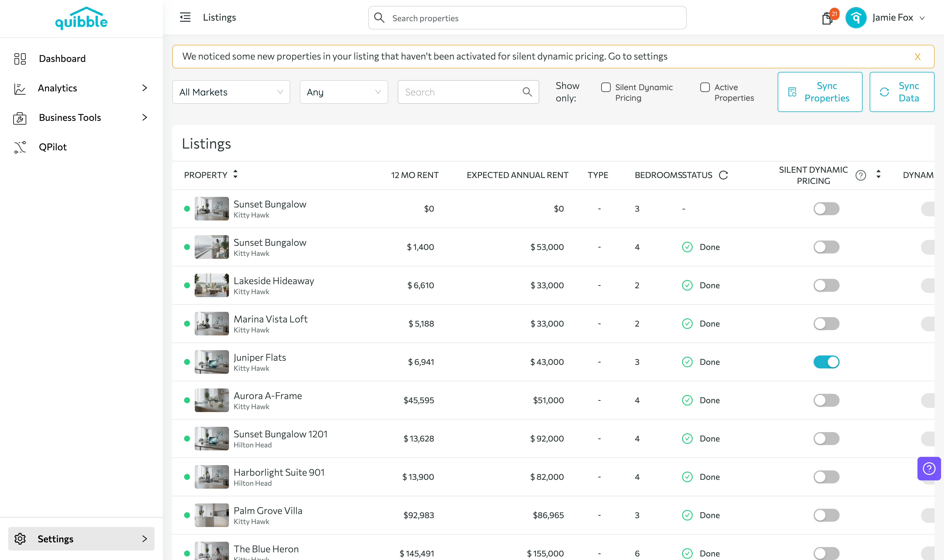Toggle silent pricing for Lakeside Hideaway
This screenshot has width=944, height=560.
pos(826,285)
